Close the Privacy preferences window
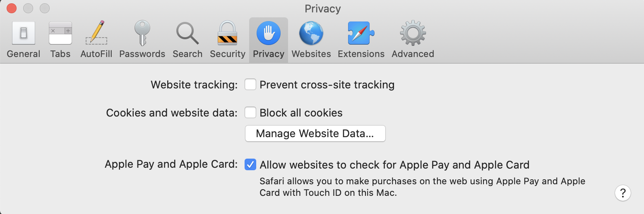Image resolution: width=644 pixels, height=214 pixels. pos(12,8)
